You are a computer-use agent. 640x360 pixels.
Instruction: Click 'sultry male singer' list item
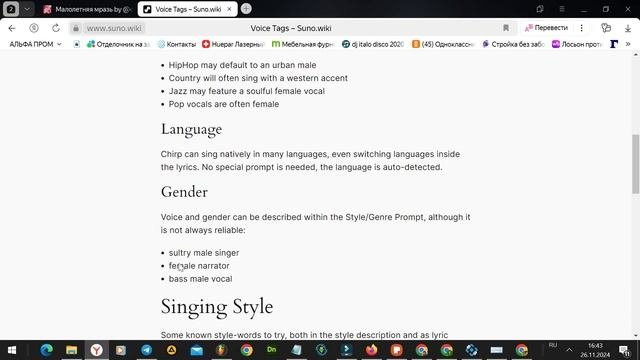tap(204, 253)
